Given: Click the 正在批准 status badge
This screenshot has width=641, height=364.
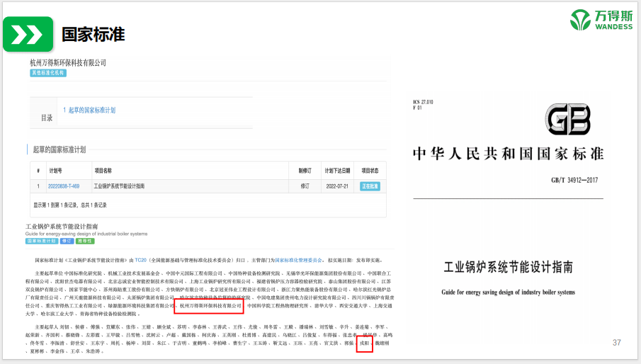Looking at the screenshot, I should (370, 186).
